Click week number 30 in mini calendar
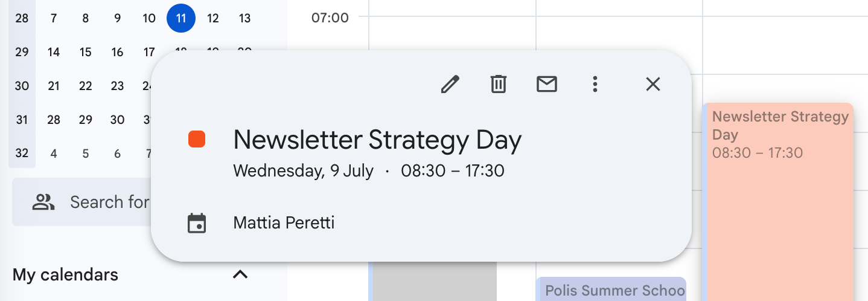 tap(22, 86)
